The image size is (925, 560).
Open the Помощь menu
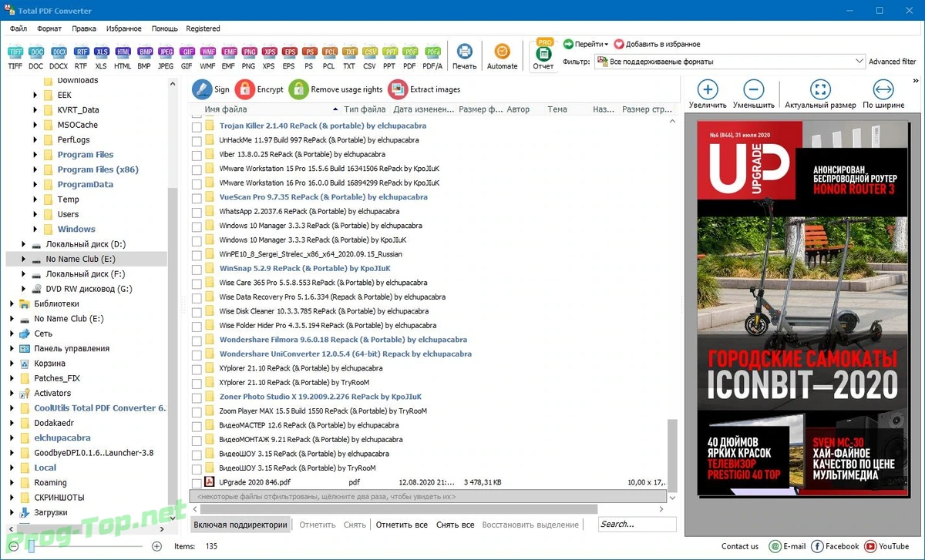click(x=165, y=29)
